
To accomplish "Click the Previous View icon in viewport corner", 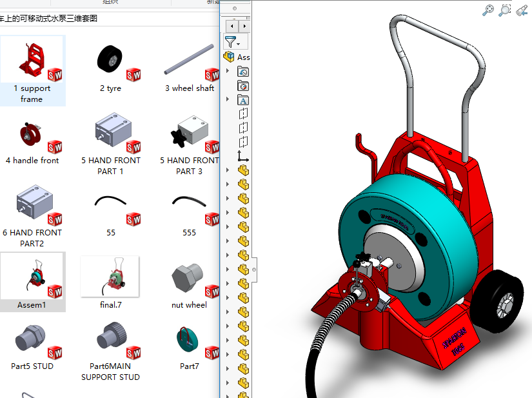I will tap(522, 10).
